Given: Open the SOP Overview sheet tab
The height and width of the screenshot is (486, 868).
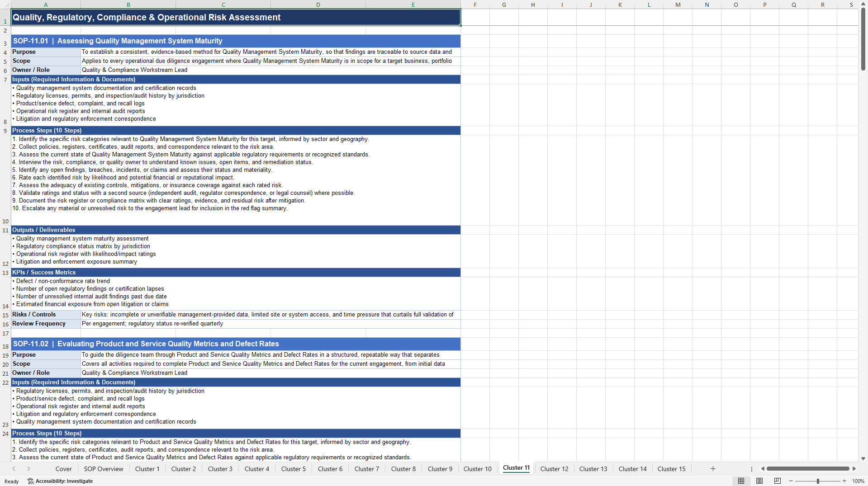Looking at the screenshot, I should [104, 469].
